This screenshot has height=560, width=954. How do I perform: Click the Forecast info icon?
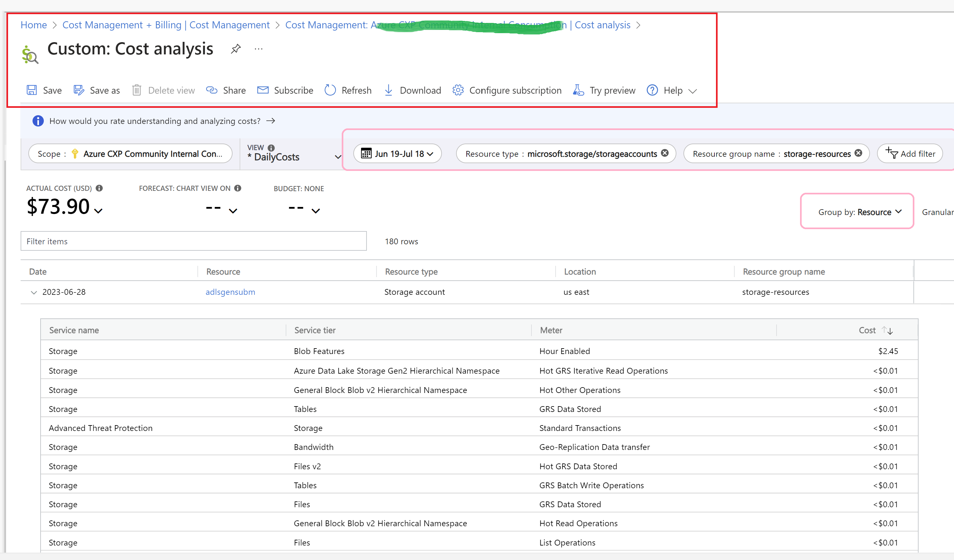pyautogui.click(x=238, y=188)
